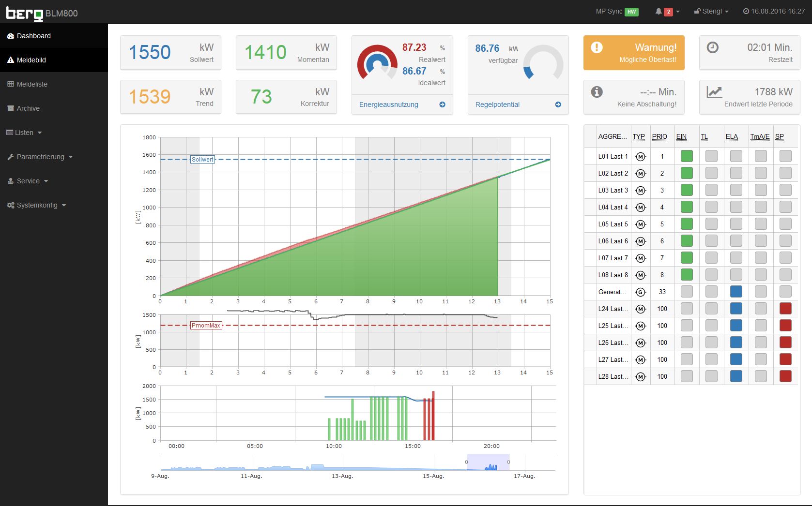Screen dimensions: 812x506
Task: Click the clock icon in Restzeit tile
Action: 712,47
